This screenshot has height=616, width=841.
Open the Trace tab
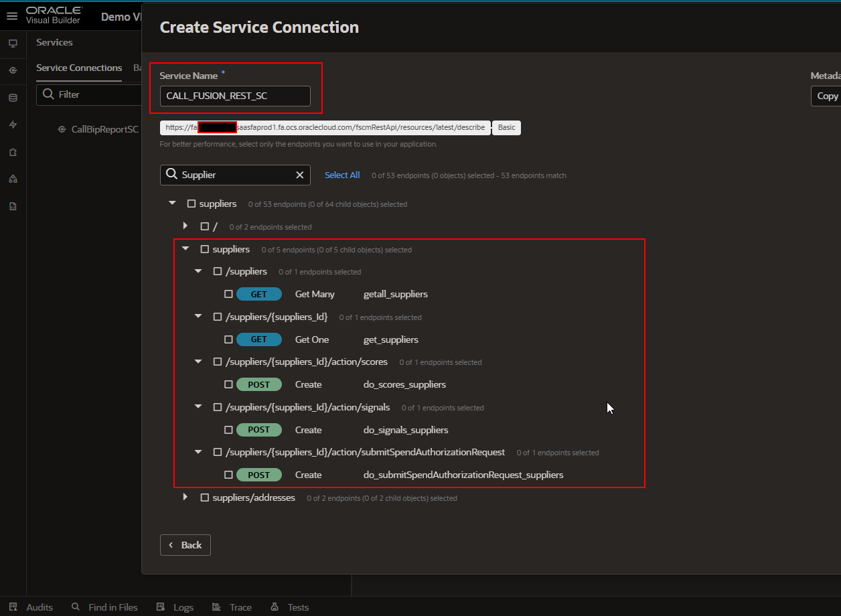[232, 607]
